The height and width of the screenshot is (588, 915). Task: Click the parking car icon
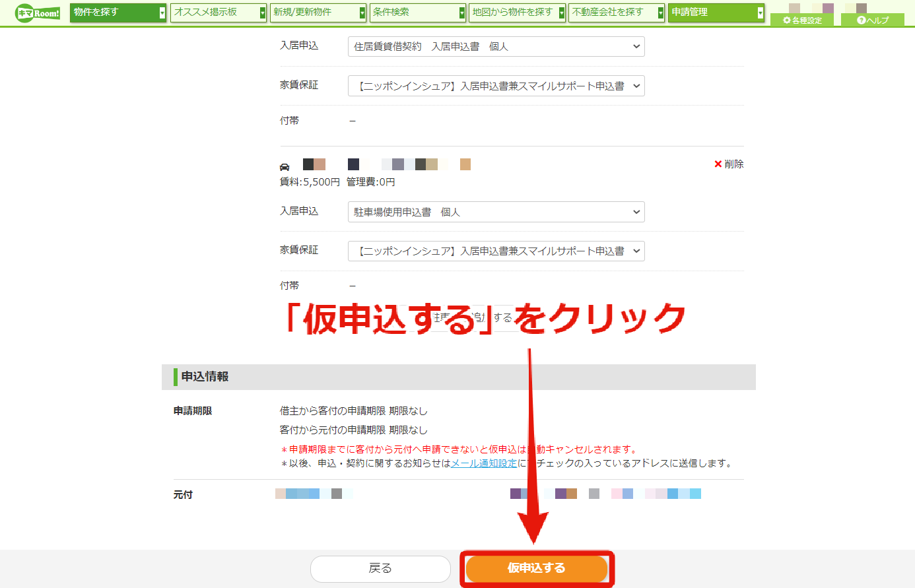click(x=285, y=167)
